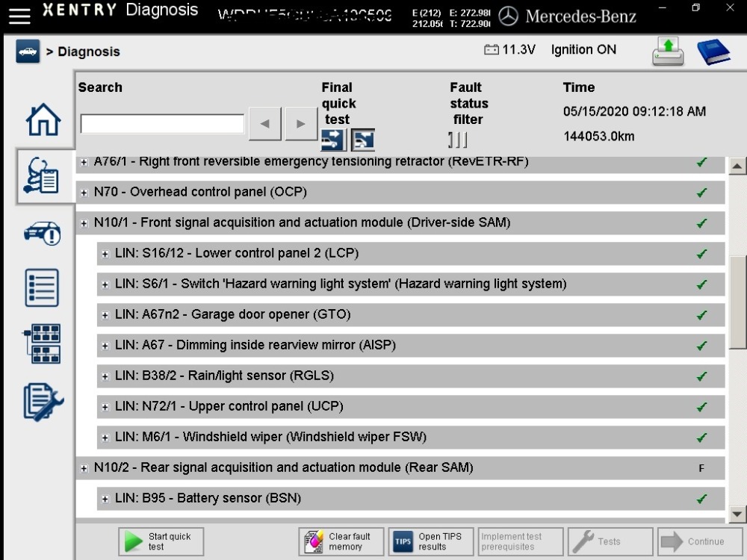
Task: Expand N10/1 Front SAM module row
Action: (x=84, y=223)
